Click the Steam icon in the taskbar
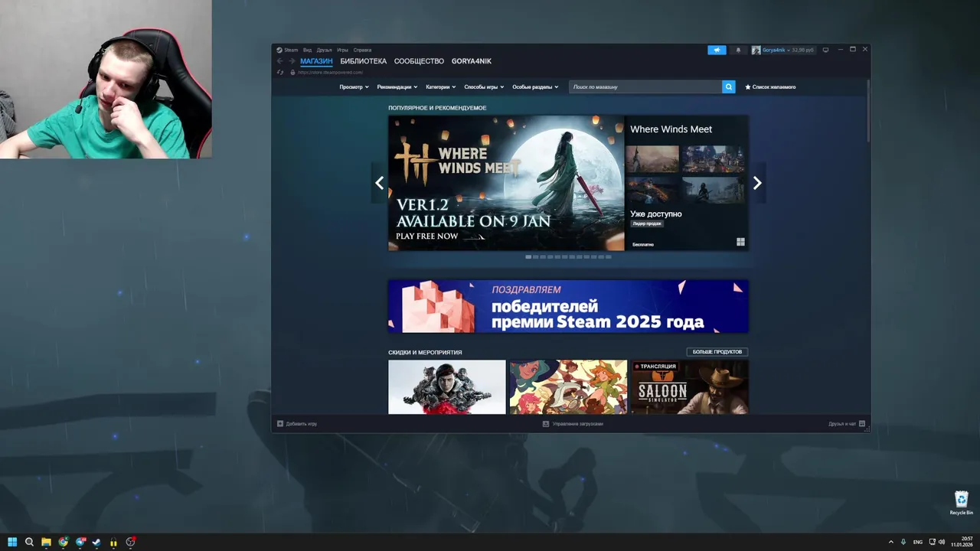The width and height of the screenshot is (980, 551). pyautogui.click(x=96, y=542)
